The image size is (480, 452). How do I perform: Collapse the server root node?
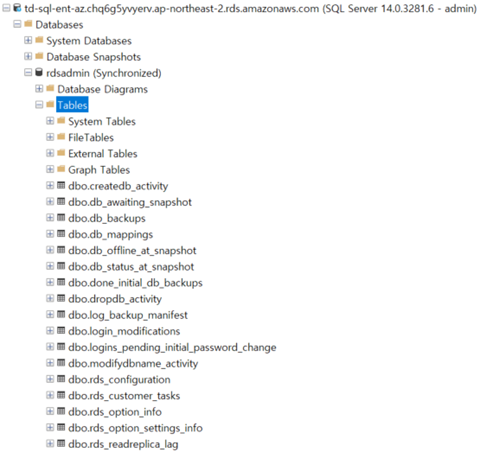[6, 8]
